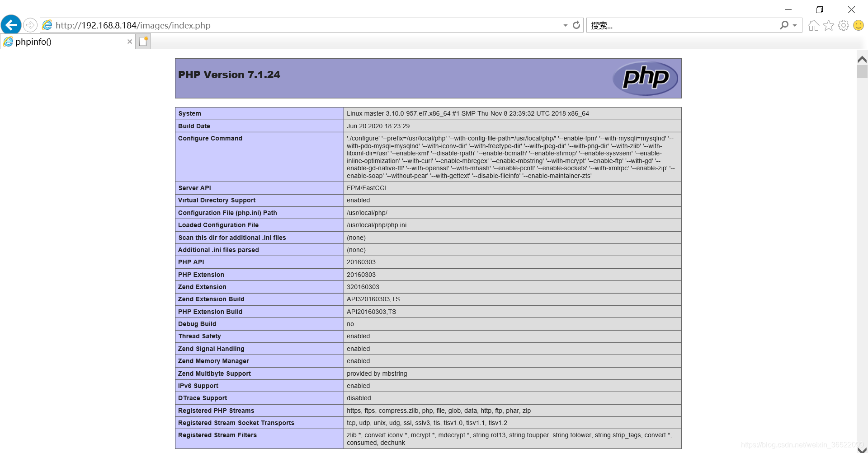Click the Linux master kernel value
Image resolution: width=868 pixels, height=453 pixels.
pos(468,113)
